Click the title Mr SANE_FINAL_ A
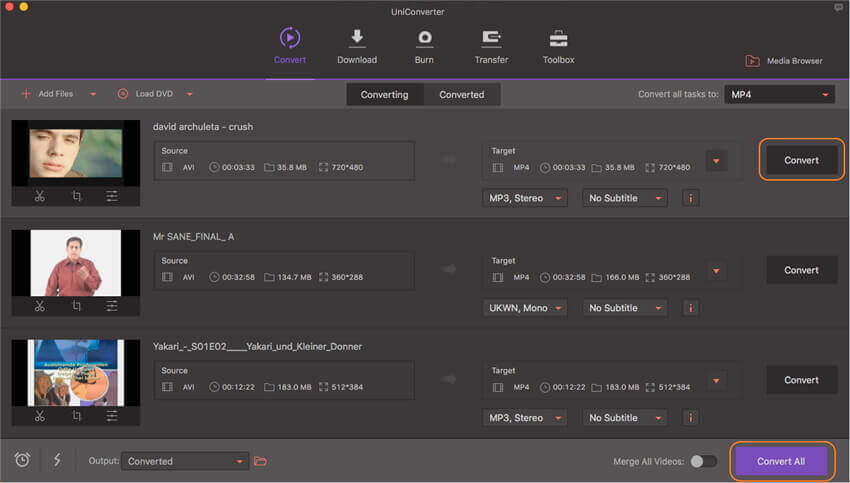Image resolution: width=850 pixels, height=483 pixels. tap(194, 236)
